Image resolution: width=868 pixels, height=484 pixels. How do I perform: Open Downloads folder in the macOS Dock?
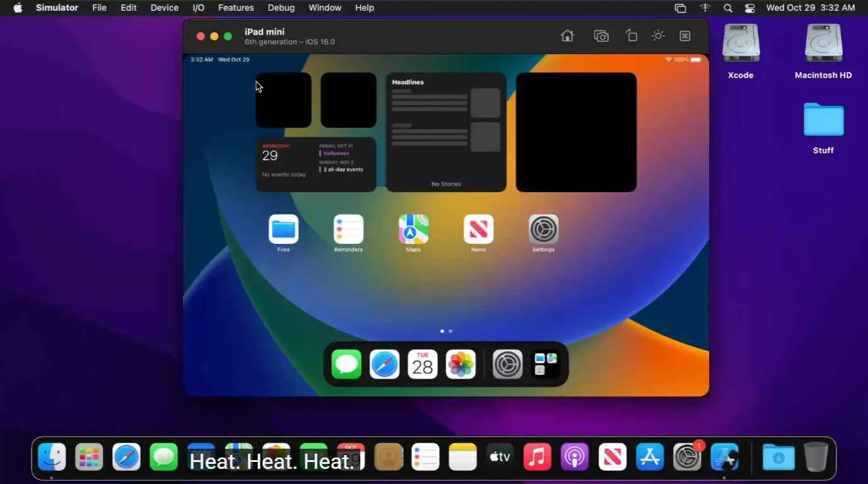click(x=778, y=457)
